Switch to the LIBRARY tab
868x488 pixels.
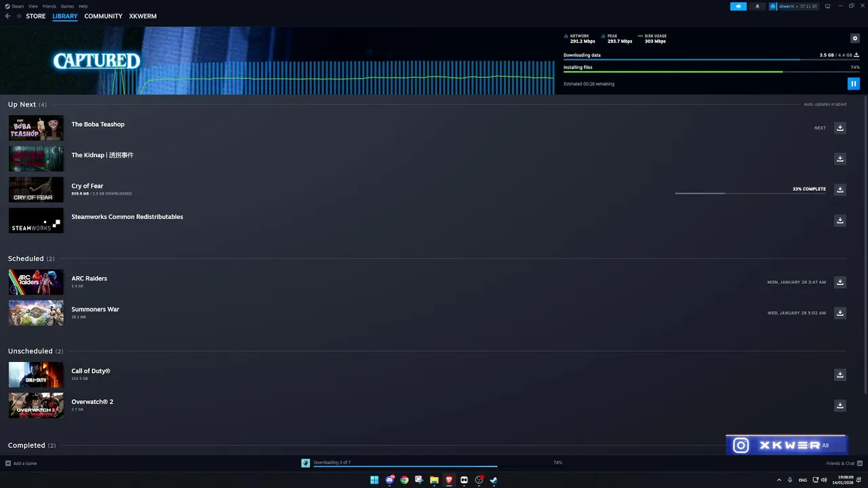65,16
